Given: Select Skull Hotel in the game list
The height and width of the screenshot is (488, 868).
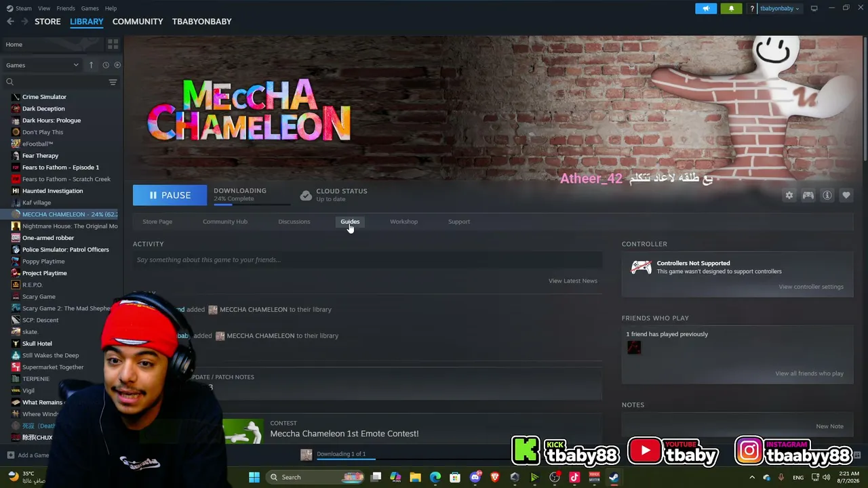Looking at the screenshot, I should point(37,344).
